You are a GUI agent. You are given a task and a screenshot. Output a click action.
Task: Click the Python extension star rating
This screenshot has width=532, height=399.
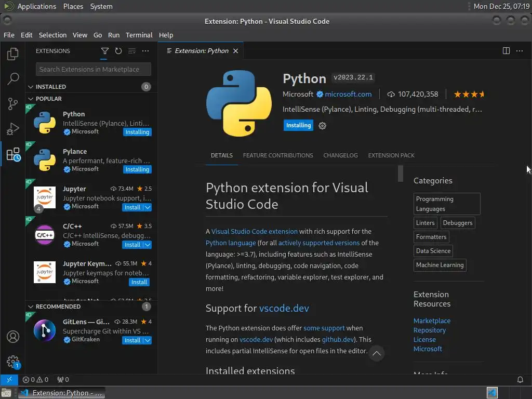pyautogui.click(x=469, y=95)
